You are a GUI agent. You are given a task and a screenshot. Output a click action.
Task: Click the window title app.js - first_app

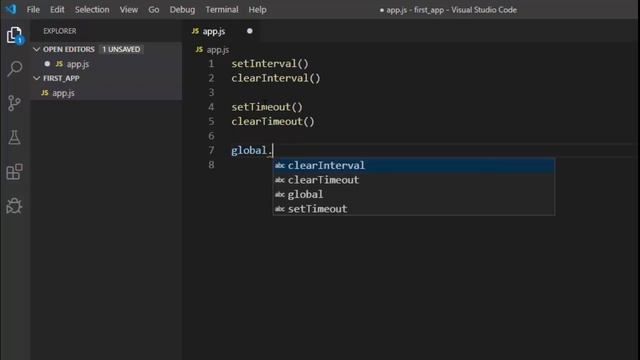448,9
